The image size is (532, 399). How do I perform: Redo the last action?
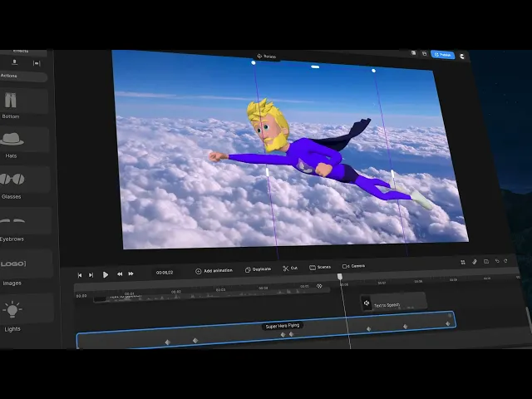[x=505, y=260]
